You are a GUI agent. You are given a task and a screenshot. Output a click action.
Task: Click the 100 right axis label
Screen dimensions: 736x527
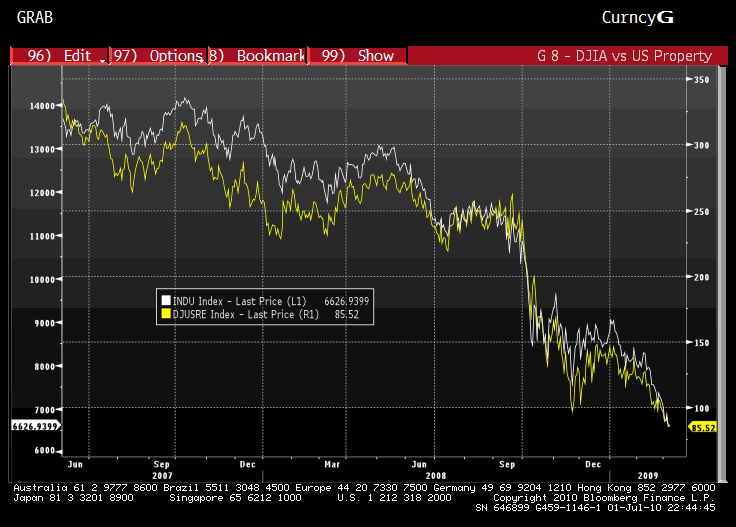[701, 408]
